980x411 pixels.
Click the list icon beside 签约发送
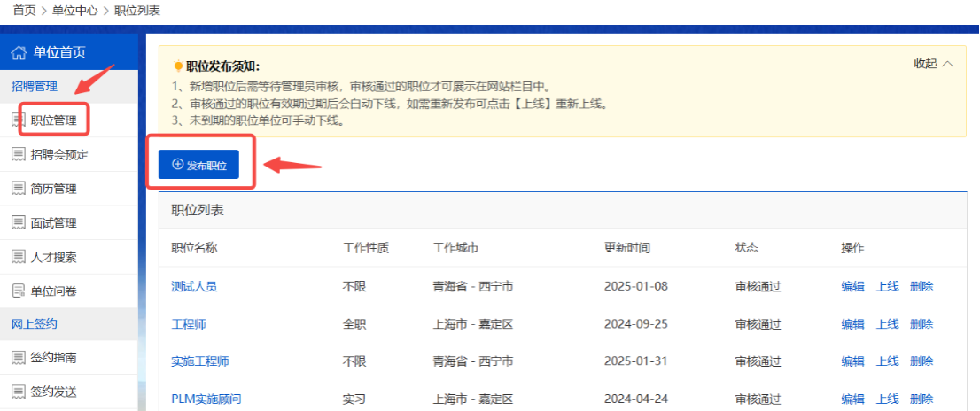tap(18, 392)
